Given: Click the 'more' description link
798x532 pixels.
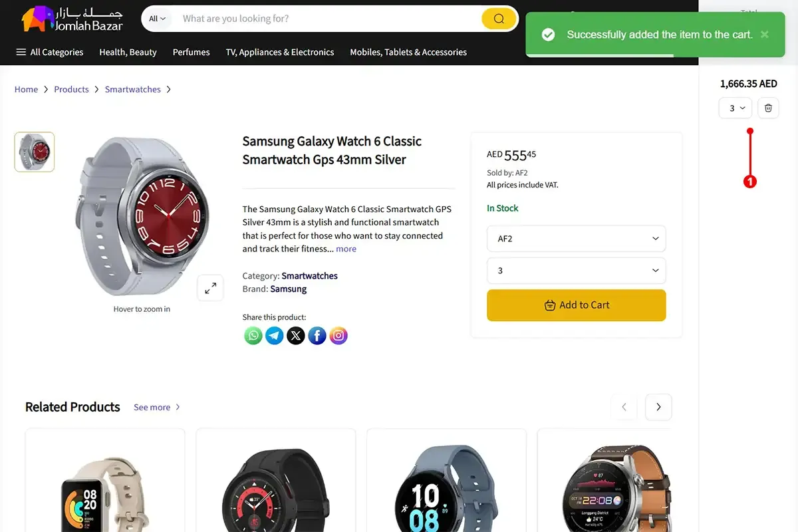Looking at the screenshot, I should click(346, 249).
